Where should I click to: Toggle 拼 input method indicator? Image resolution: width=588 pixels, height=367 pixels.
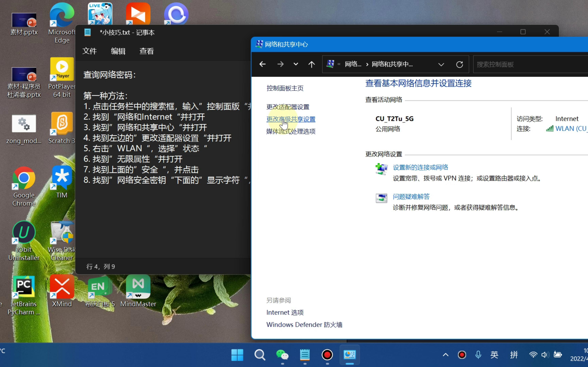click(x=514, y=355)
